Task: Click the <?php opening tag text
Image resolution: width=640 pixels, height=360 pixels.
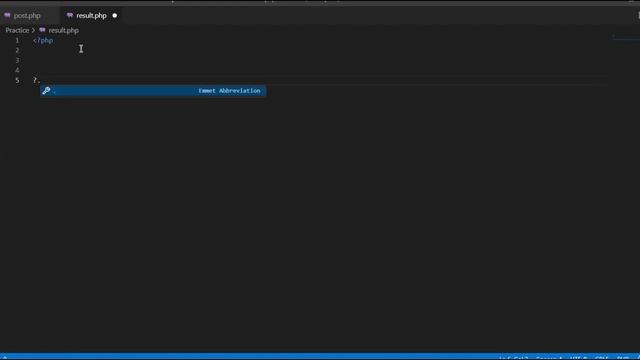Action: click(43, 40)
